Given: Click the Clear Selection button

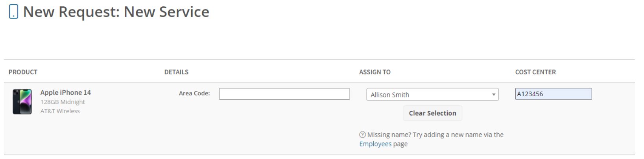Looking at the screenshot, I should tap(432, 113).
